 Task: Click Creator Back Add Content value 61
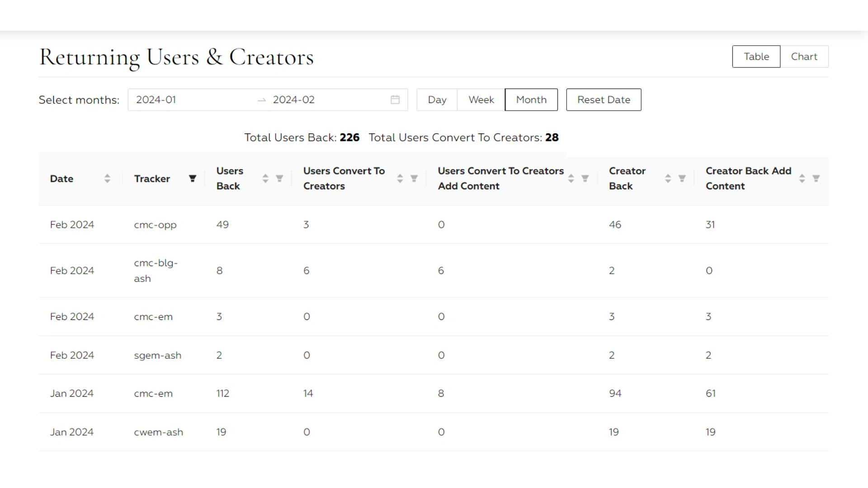pos(711,394)
